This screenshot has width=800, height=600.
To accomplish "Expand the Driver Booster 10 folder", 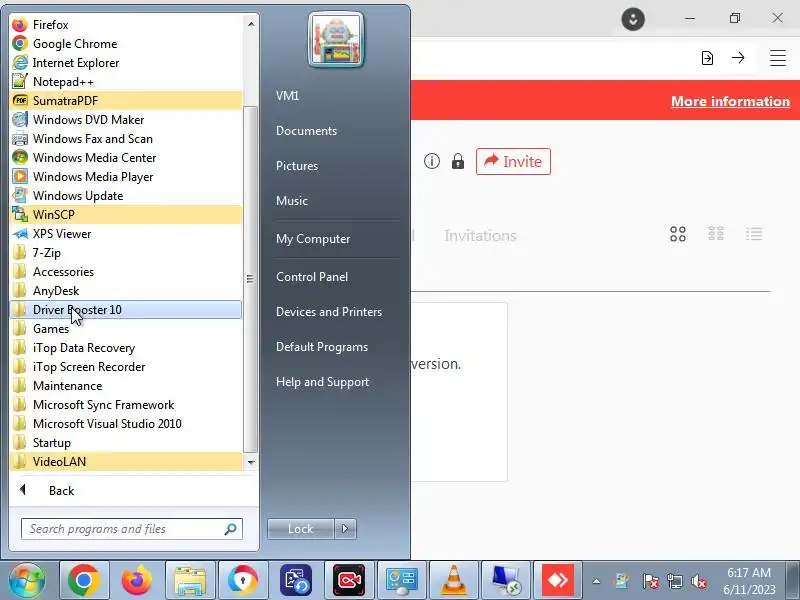I will point(126,310).
